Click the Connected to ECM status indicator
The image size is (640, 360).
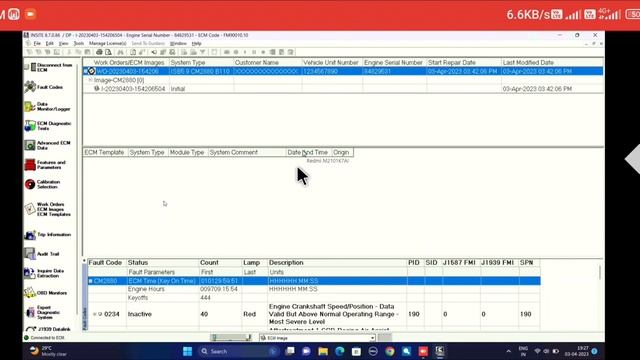(x=44, y=338)
